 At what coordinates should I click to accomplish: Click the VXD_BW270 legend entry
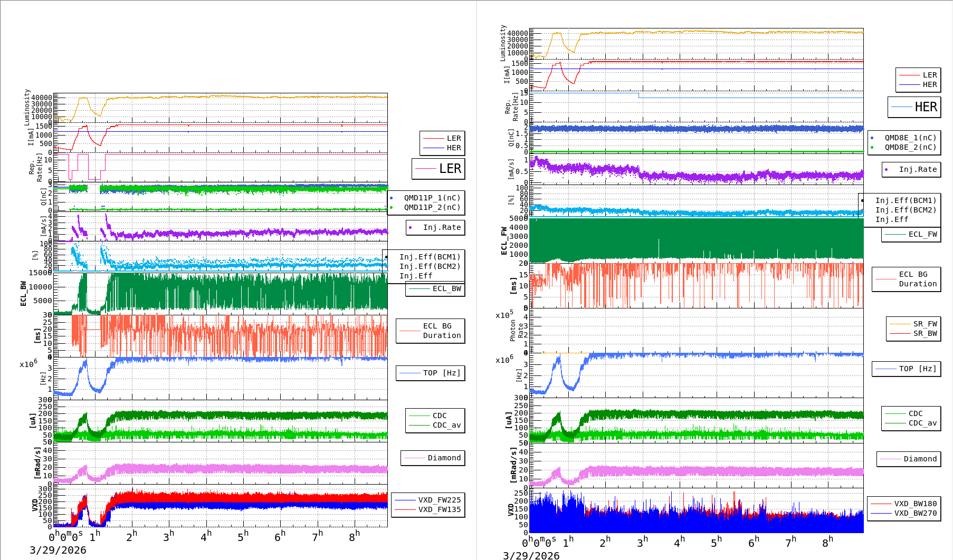pos(915,513)
